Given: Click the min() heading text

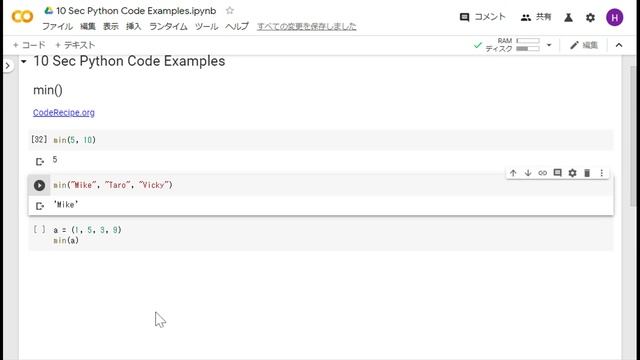Looking at the screenshot, I should point(48,90).
